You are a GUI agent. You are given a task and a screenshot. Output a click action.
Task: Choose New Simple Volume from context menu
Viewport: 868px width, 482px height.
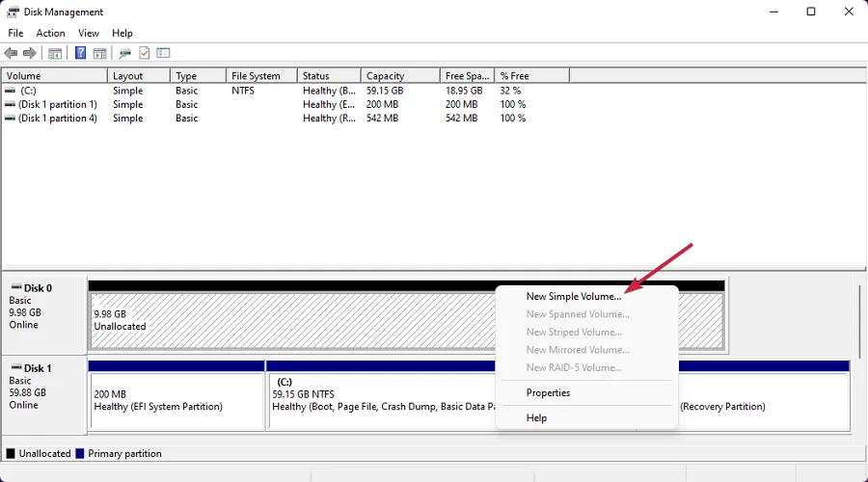pos(574,297)
